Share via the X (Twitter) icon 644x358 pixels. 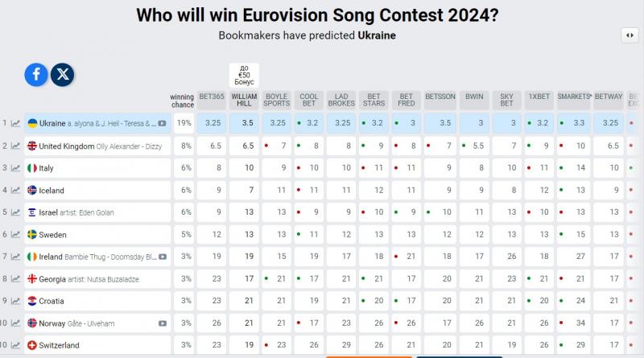click(x=63, y=75)
